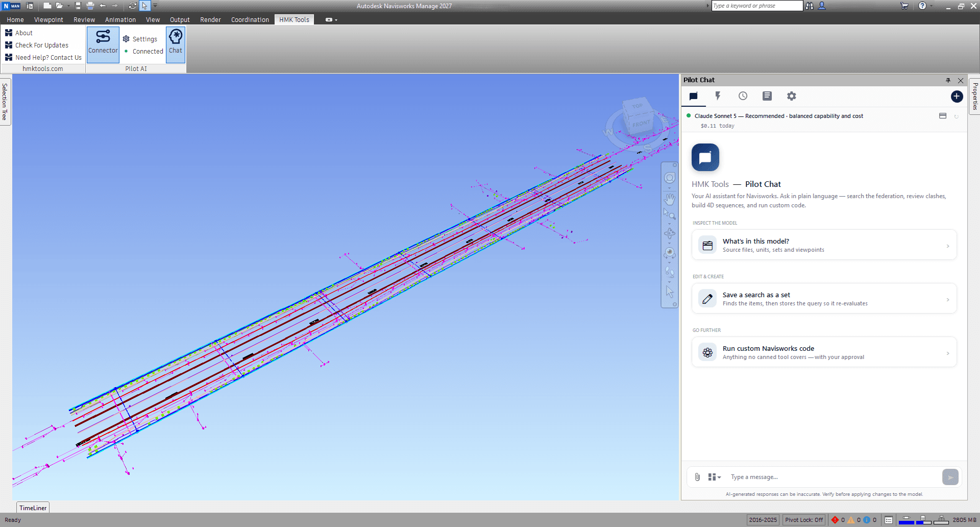Expand the help question mark dropdown
Screen dimensions: 980x527
click(x=932, y=6)
